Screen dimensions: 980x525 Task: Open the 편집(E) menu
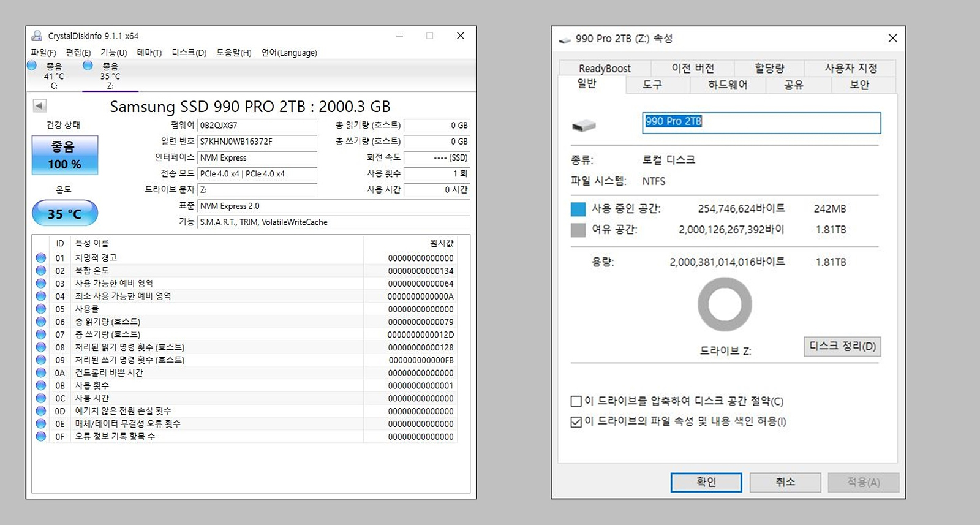[x=78, y=53]
